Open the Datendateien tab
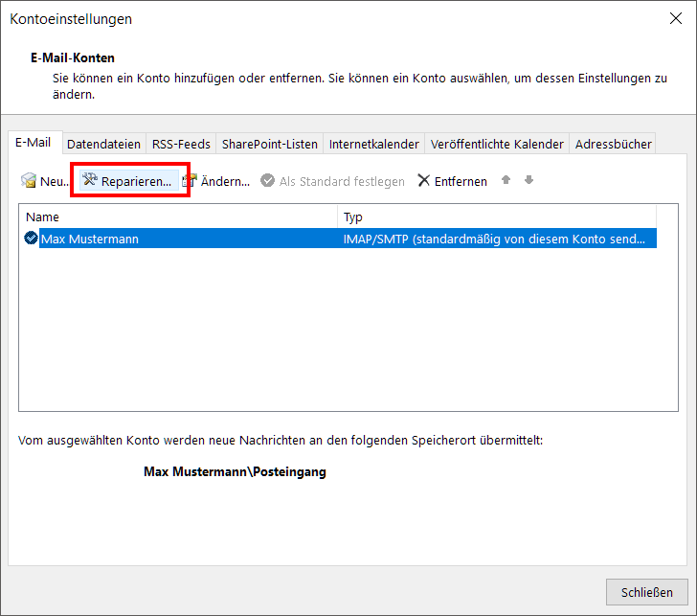This screenshot has width=697, height=616. tap(104, 145)
